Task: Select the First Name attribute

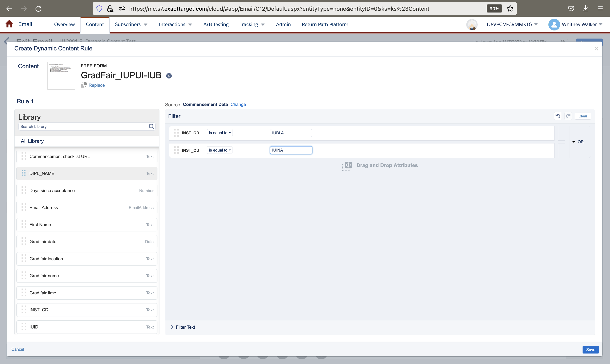Action: tap(87, 225)
